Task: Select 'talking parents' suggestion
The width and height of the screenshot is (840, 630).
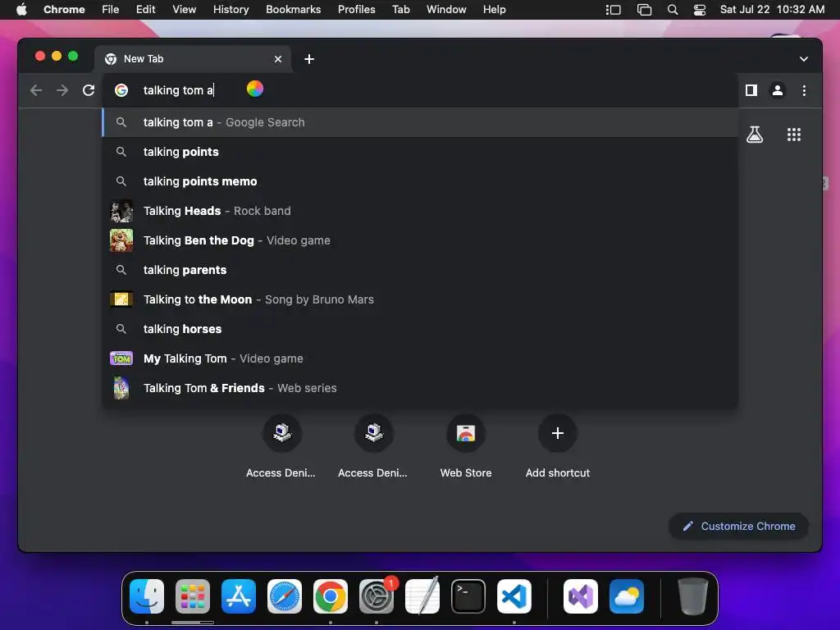Action: click(420, 269)
